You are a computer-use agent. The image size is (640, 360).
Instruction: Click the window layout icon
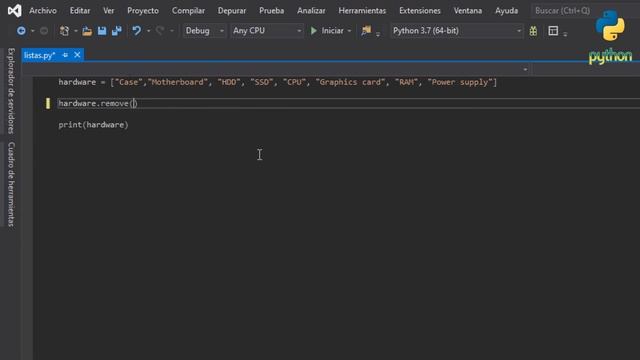coord(553,31)
